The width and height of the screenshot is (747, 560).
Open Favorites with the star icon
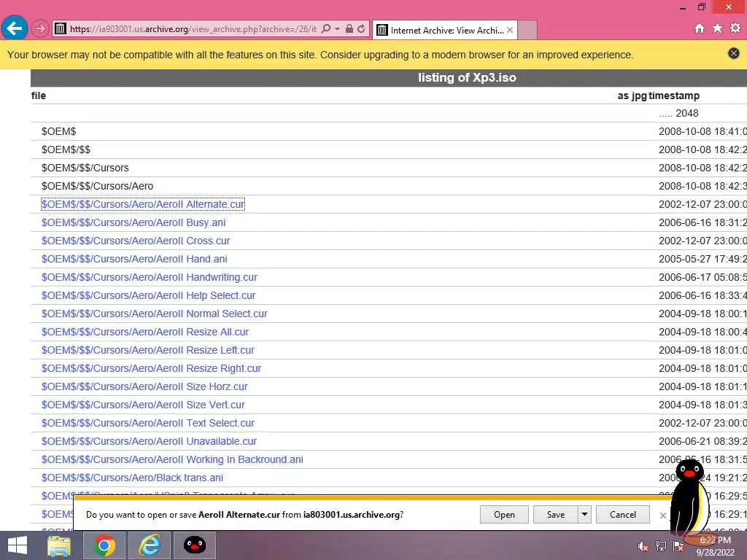pos(717,28)
